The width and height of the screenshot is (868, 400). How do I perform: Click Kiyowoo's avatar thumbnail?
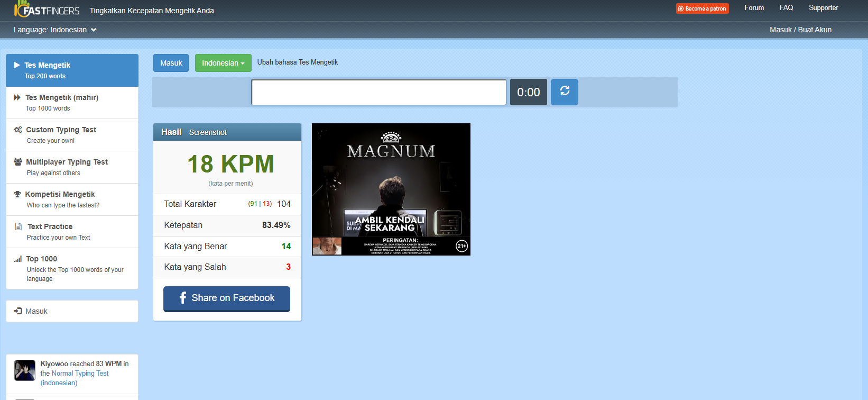[25, 370]
